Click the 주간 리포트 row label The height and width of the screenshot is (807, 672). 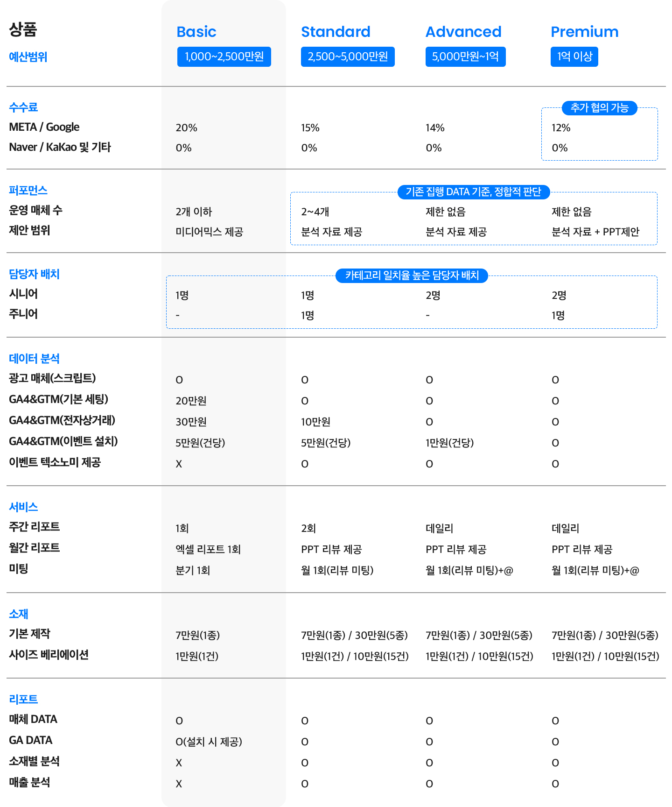[x=34, y=527]
